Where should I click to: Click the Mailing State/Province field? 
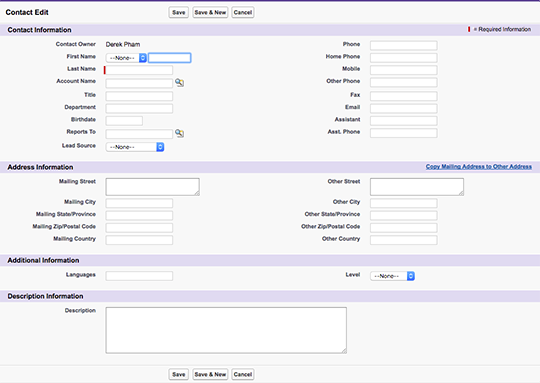point(139,216)
